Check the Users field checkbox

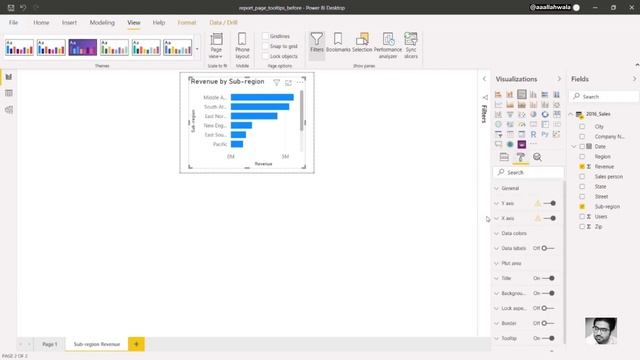pyautogui.click(x=582, y=216)
